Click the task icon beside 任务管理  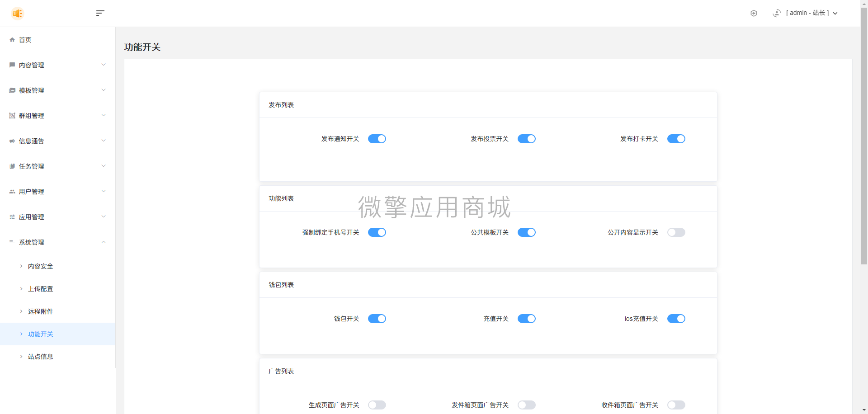[12, 166]
